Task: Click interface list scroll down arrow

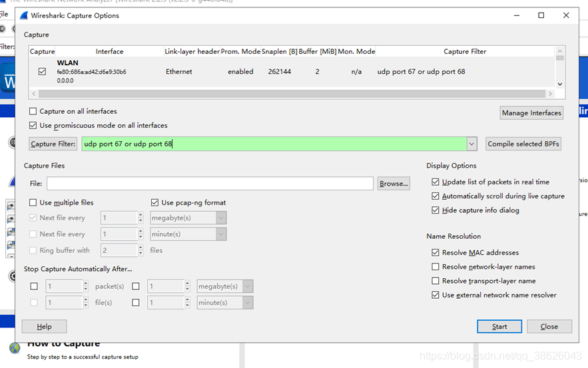Action: [x=560, y=85]
